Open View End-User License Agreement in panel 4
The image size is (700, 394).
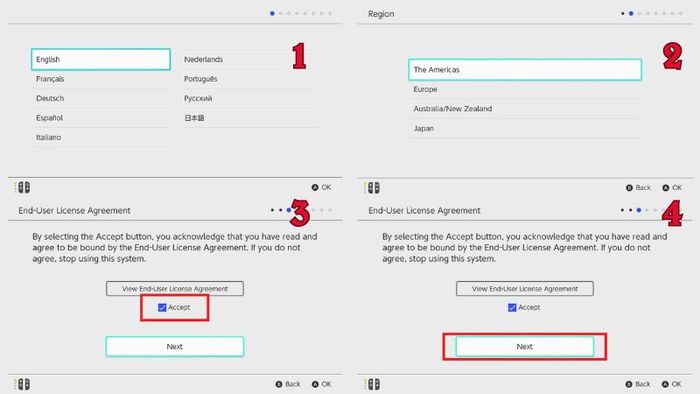pyautogui.click(x=525, y=289)
